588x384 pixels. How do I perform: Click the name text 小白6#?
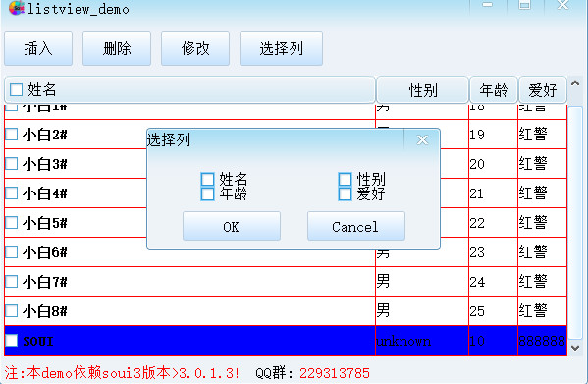(44, 252)
